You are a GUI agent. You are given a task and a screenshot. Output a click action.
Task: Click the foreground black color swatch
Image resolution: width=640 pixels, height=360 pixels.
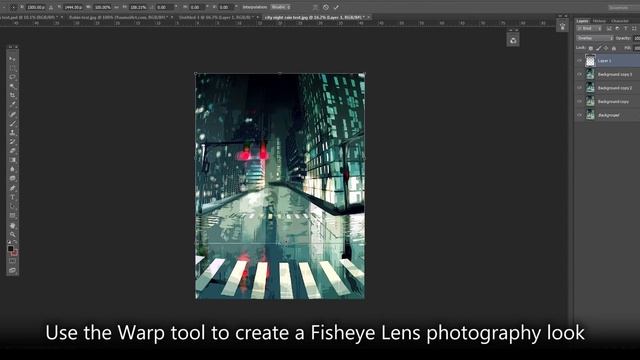pos(11,248)
